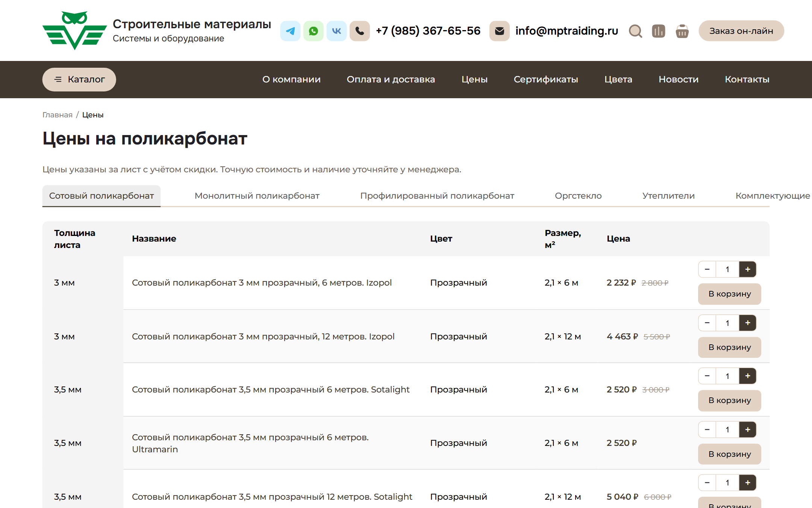Open Оплата и доставка page

[x=391, y=79]
